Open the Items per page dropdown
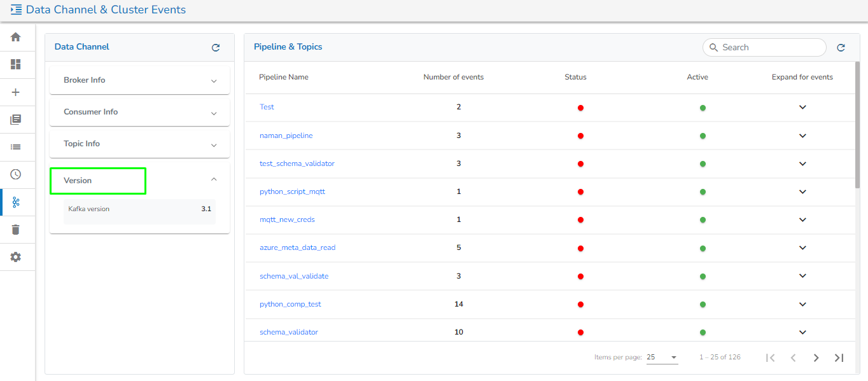The image size is (868, 381). pos(662,357)
